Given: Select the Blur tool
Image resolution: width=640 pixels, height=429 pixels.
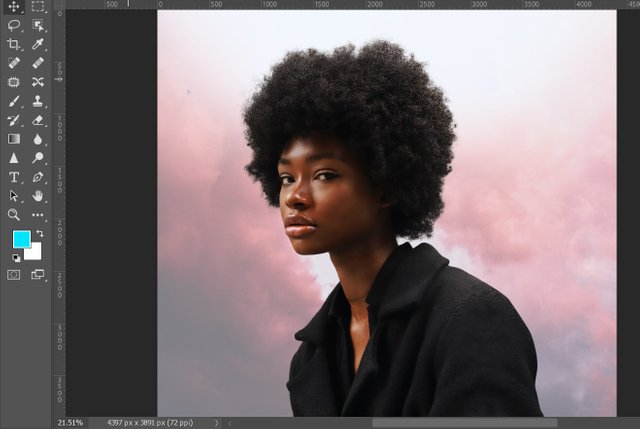Looking at the screenshot, I should [x=38, y=139].
